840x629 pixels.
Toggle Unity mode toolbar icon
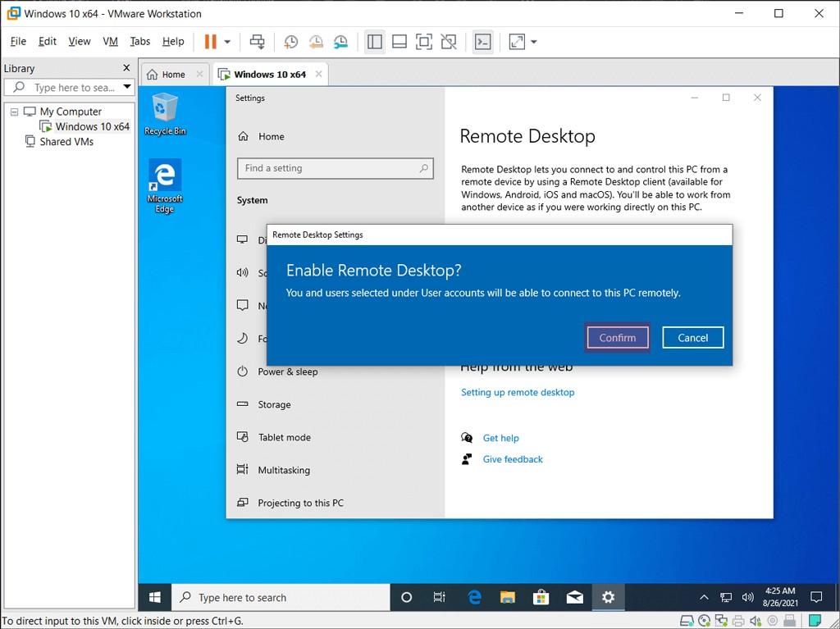tap(449, 42)
